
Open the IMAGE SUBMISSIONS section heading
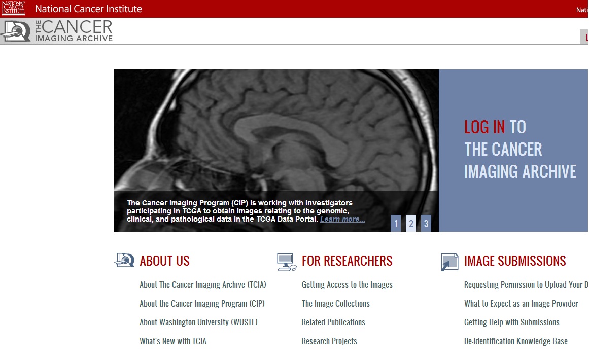click(515, 261)
